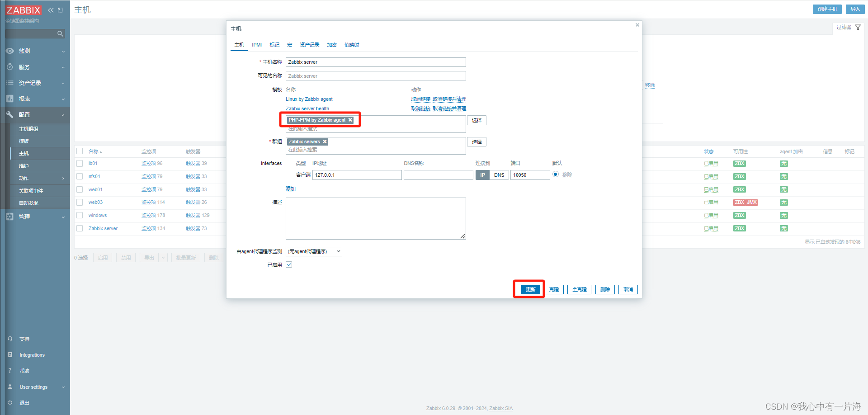Click 退出 logout power item
The image size is (868, 415).
coord(24,403)
